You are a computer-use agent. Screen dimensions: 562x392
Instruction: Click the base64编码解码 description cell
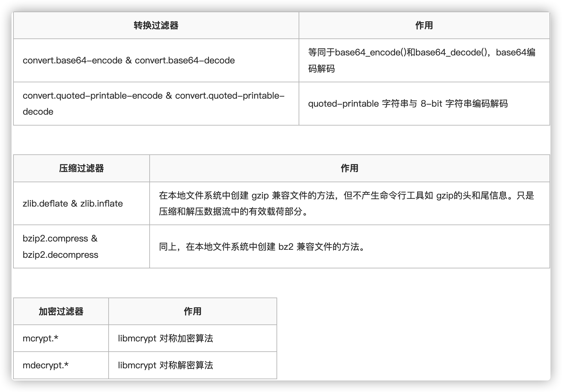[424, 61]
